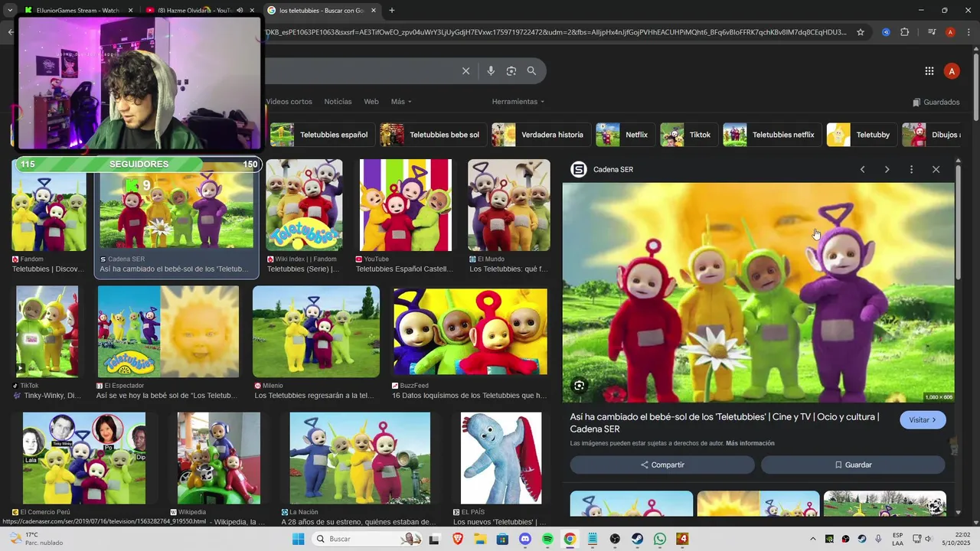This screenshot has height=551, width=980.
Task: Open Discord from taskbar
Action: pos(525,539)
